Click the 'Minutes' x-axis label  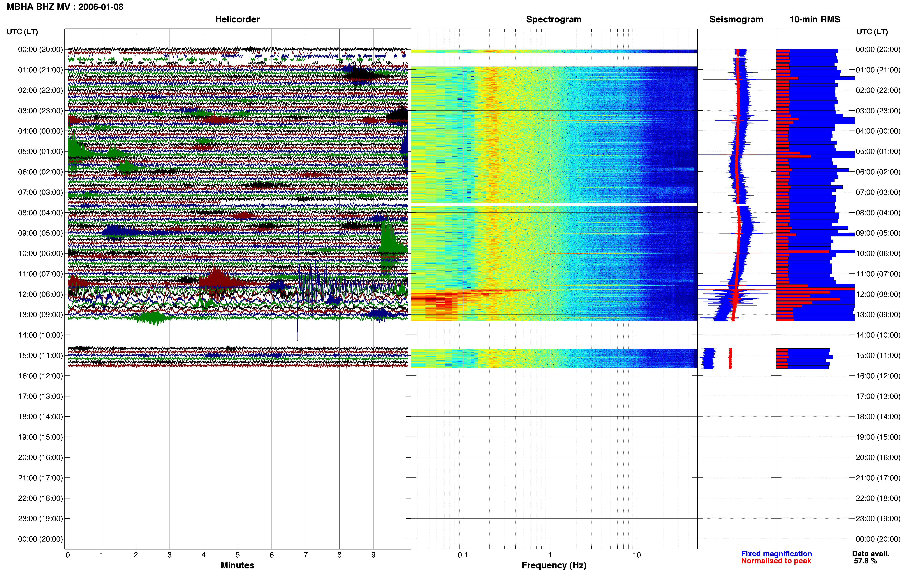[x=237, y=565]
